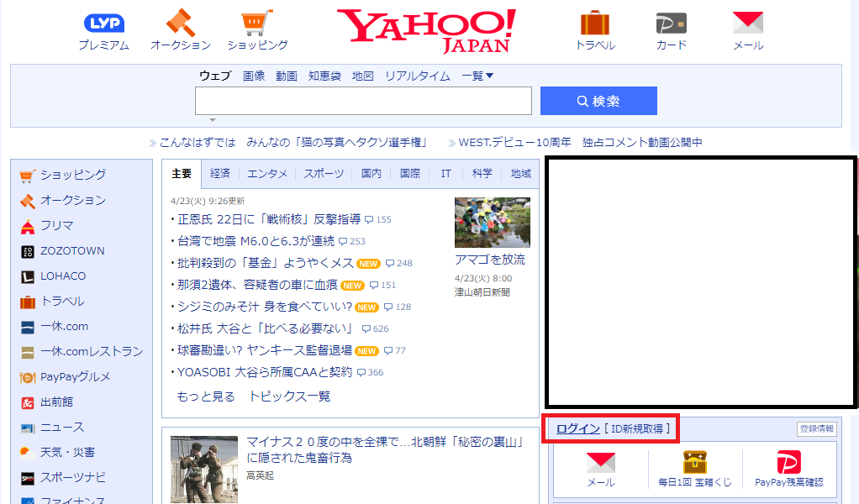Click the PayPayグルメ icon
The image size is (859, 504).
coord(28,378)
